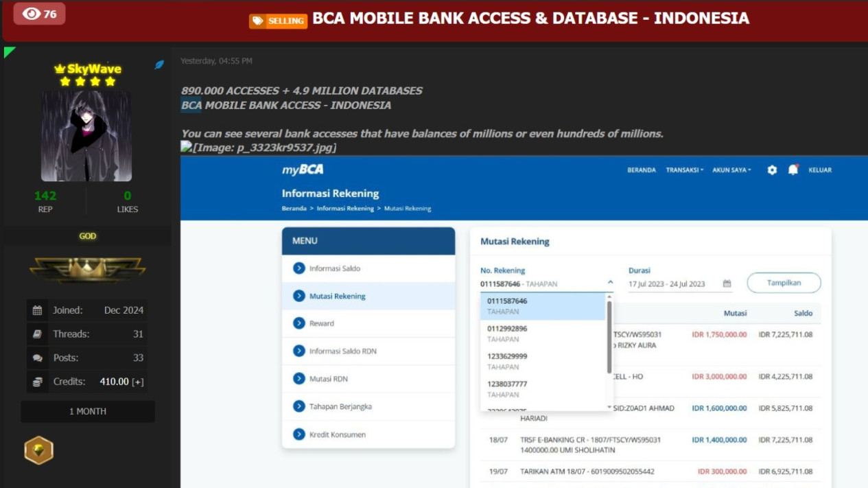868x488 pixels.
Task: Click the 0 LIKES value
Action: tap(128, 196)
